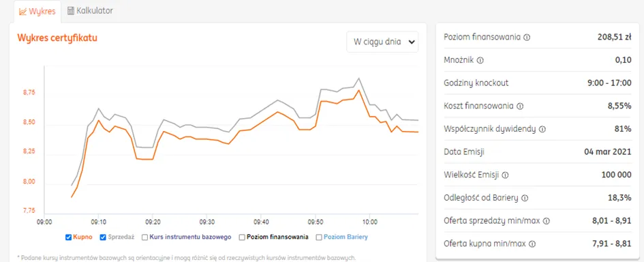Click info icon for Oferta sprzedaży min/max
Screen dimensions: 644x262
click(x=547, y=221)
